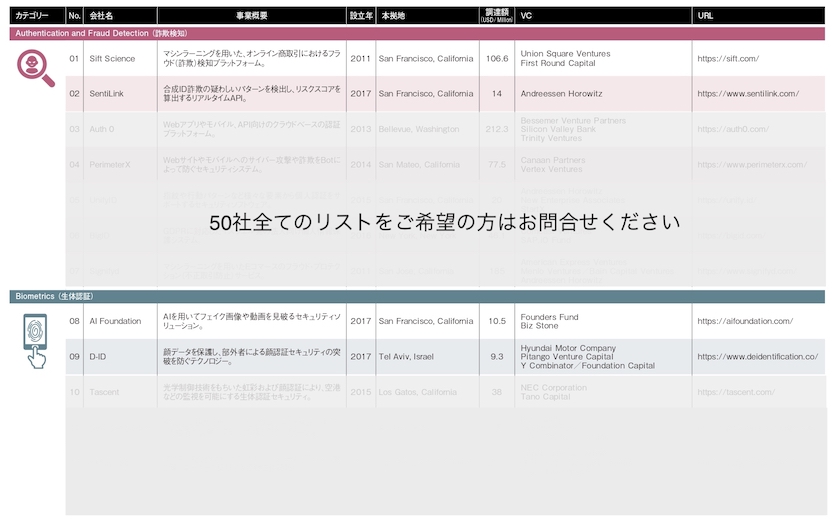Image resolution: width=834 pixels, height=526 pixels.
Task: Select company name PerimeterX
Action: point(110,165)
